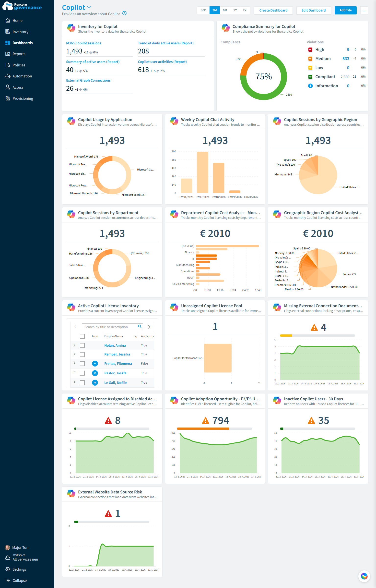376x588 pixels.
Task: Open the workspace cloud icon
Action: (8, 558)
